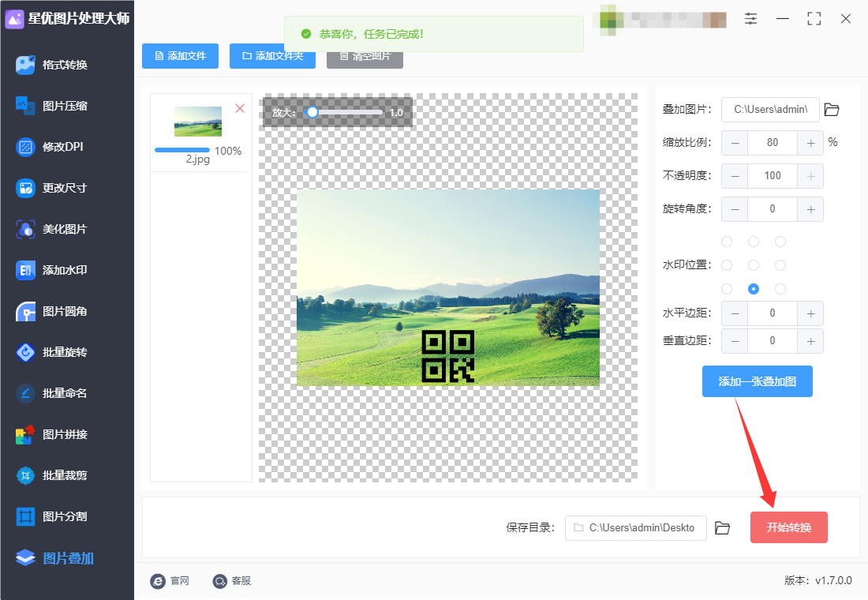Image resolution: width=868 pixels, height=600 pixels.
Task: Click 添加一张叠加图 add overlay image button
Action: click(x=758, y=381)
